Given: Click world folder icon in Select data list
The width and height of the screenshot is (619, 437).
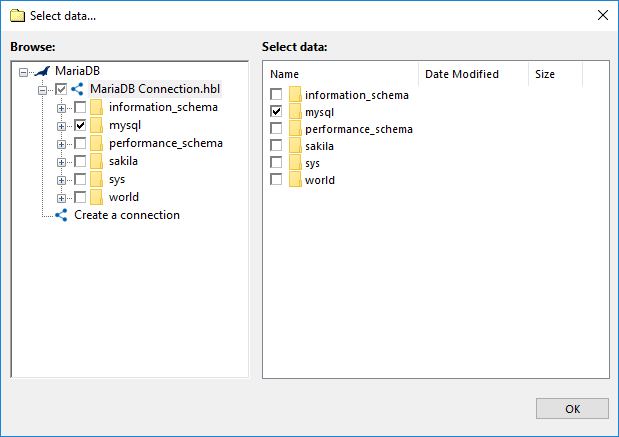Looking at the screenshot, I should pos(295,180).
